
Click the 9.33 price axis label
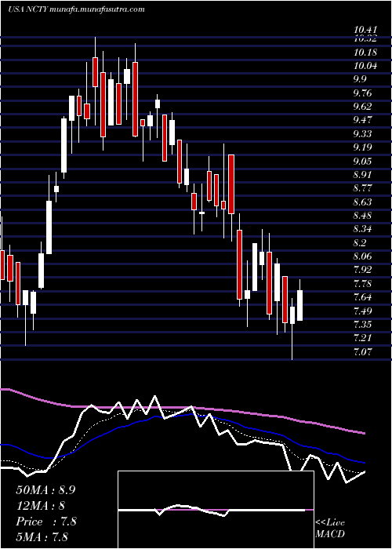click(362, 134)
